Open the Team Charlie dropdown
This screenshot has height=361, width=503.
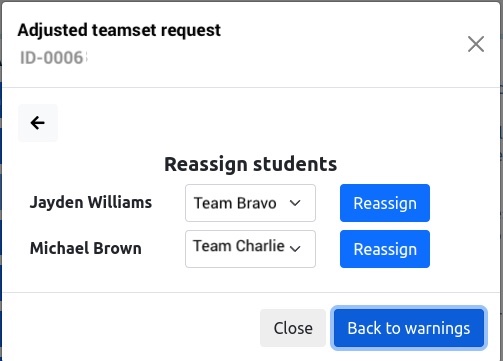250,249
